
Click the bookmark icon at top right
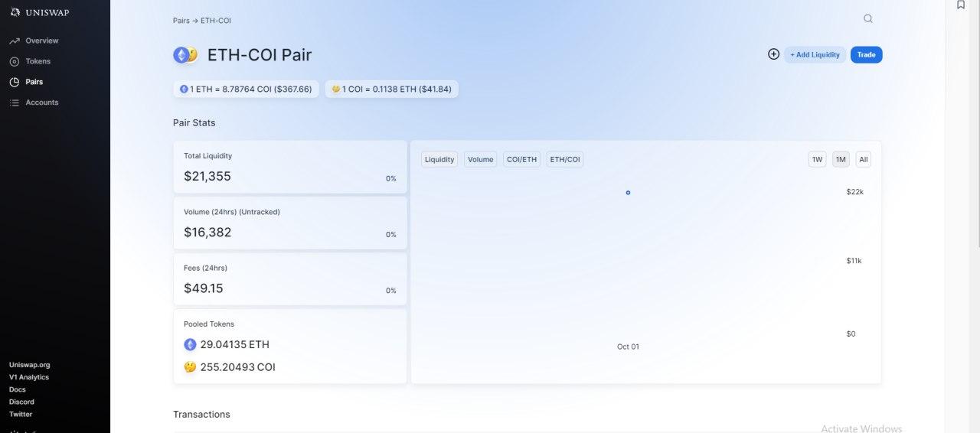pos(961,5)
